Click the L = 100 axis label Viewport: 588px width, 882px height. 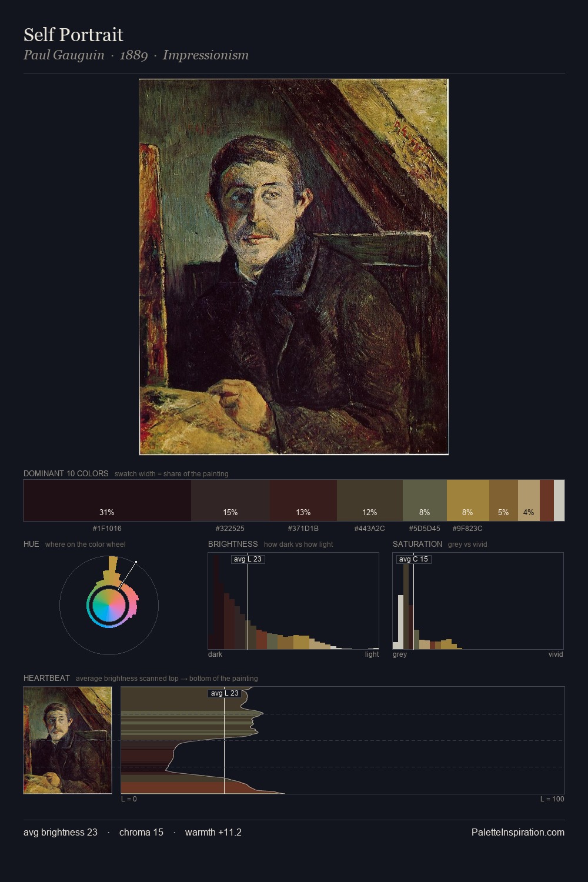(552, 799)
